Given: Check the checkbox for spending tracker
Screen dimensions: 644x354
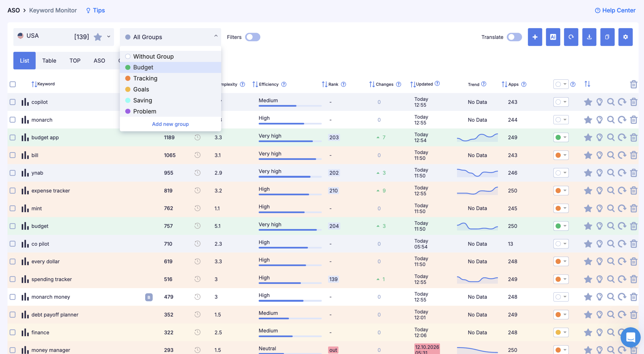Looking at the screenshot, I should pyautogui.click(x=13, y=279).
